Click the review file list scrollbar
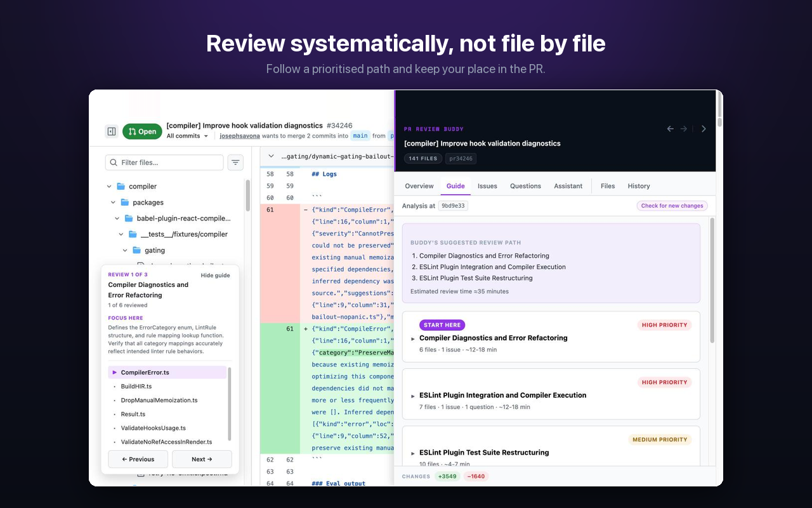The image size is (812, 508). [230, 403]
